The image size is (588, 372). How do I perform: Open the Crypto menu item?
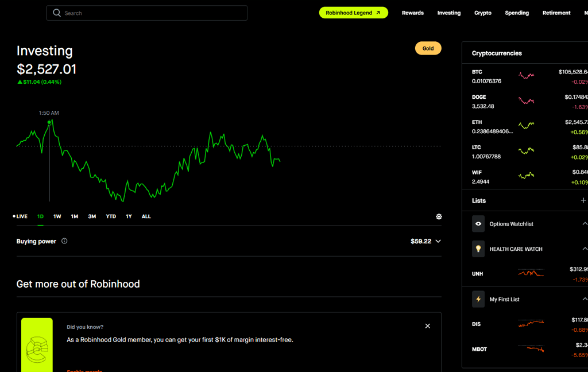[482, 13]
